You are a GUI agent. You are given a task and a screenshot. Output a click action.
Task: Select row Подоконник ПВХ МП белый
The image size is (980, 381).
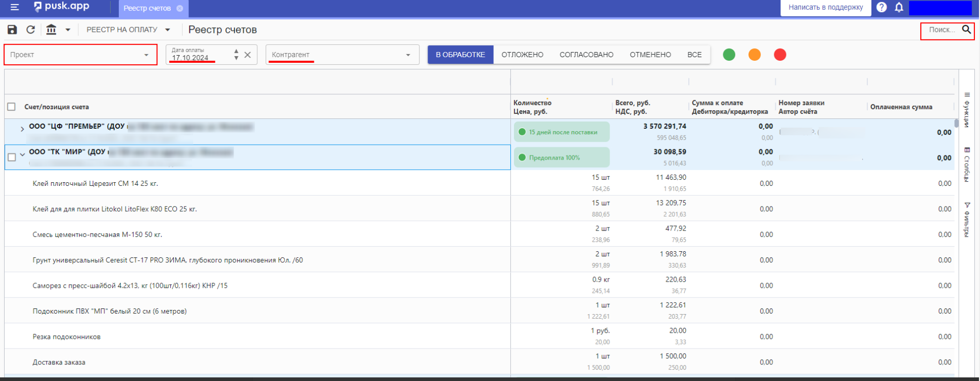point(479,310)
